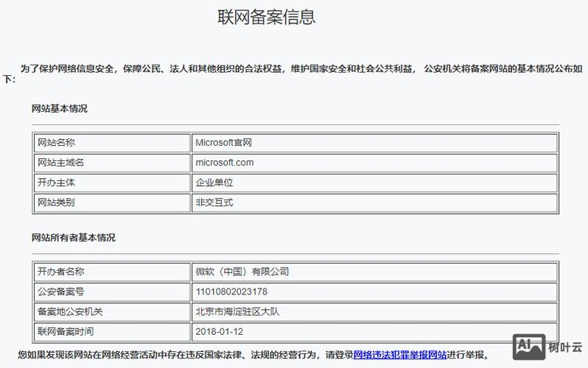This screenshot has height=368, width=588.
Task: Select the date 2018-01-12
Action: coord(220,332)
